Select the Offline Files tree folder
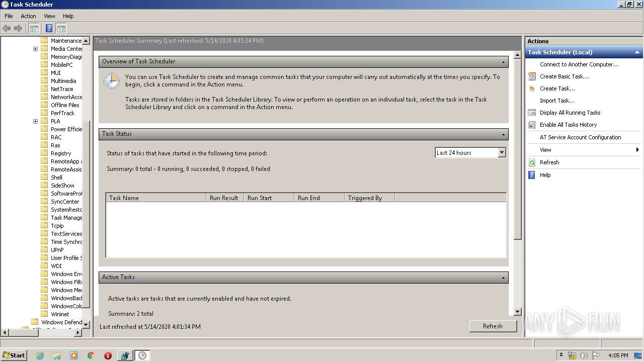The height and width of the screenshot is (362, 644). point(65,105)
